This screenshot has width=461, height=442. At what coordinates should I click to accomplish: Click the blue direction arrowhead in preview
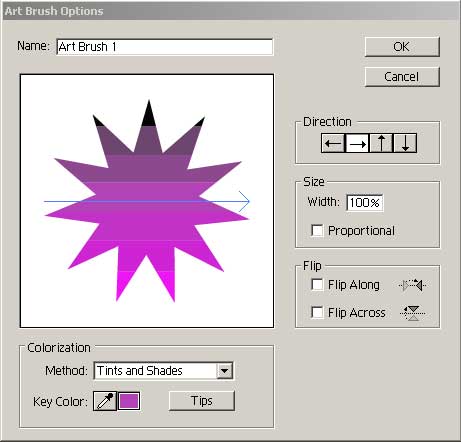(245, 201)
